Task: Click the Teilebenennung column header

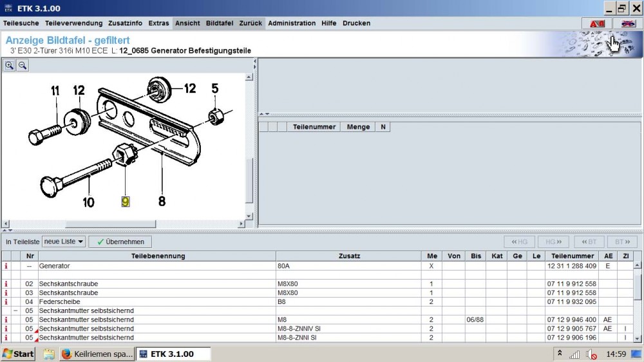Action: (158, 256)
